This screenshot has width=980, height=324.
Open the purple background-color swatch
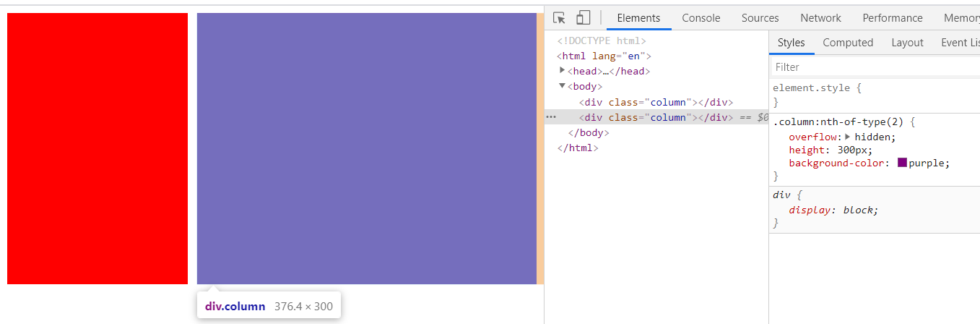(902, 163)
